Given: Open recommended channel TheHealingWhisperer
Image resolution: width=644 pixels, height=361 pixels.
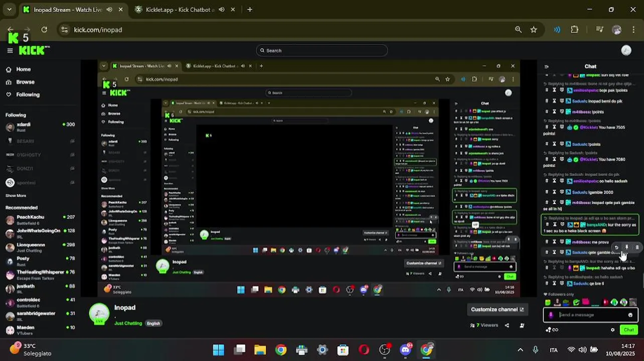Looking at the screenshot, I should tap(40, 275).
